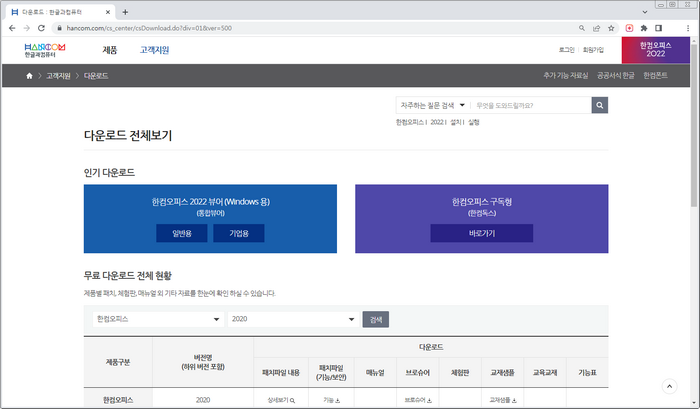Click the browser address bar URL
Viewport: 700px width, 409px height.
149,28
